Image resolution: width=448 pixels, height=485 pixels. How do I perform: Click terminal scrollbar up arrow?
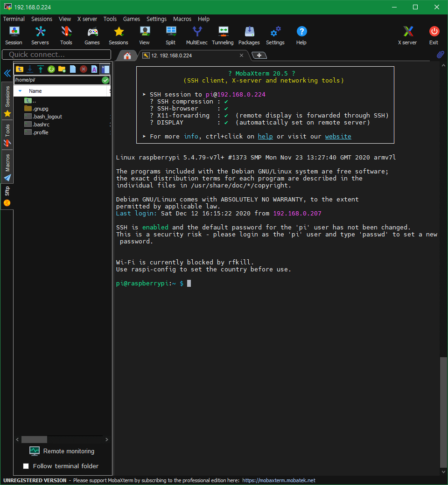444,66
